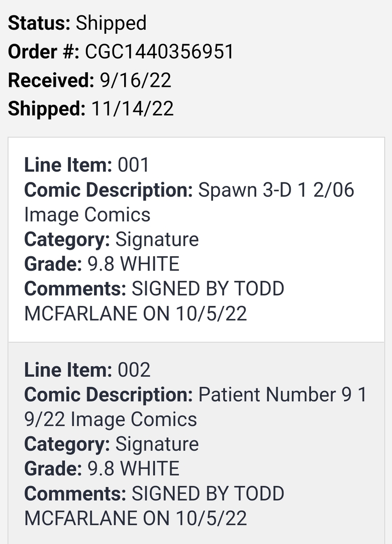Click 9/22 Image Comics text in item 002
The width and height of the screenshot is (392, 544).
(x=111, y=419)
